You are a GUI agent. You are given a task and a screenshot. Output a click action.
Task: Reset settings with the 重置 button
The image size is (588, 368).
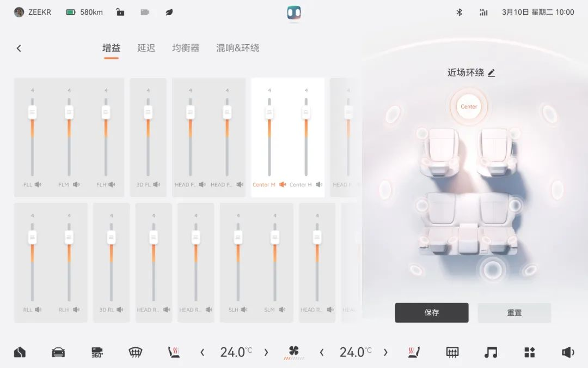coord(514,312)
